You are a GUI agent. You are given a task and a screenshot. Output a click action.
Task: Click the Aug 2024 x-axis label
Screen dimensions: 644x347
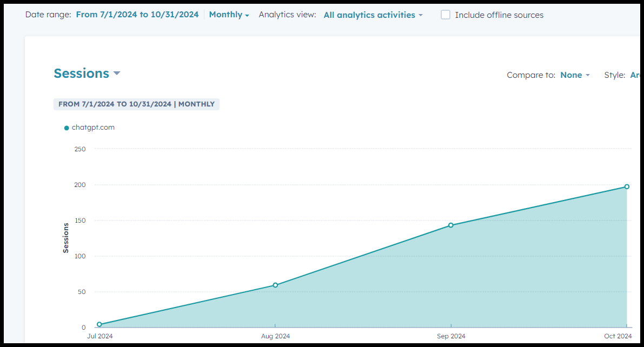tap(275, 336)
